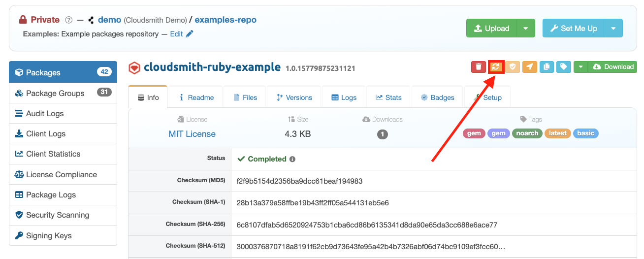644x259 pixels.
Task: Click the help icon next to Private
Action: [69, 20]
